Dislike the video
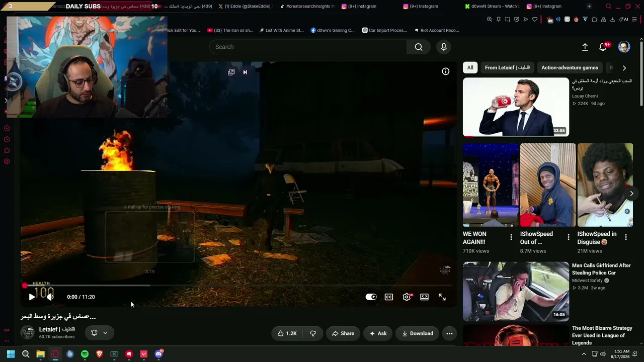Image resolution: width=644 pixels, height=362 pixels. point(313,333)
